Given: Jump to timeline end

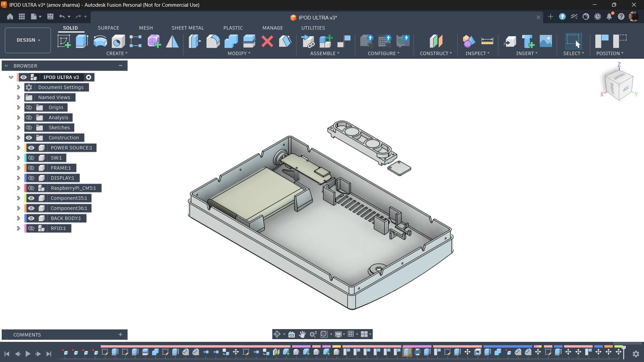Looking at the screenshot, I should click(x=49, y=354).
